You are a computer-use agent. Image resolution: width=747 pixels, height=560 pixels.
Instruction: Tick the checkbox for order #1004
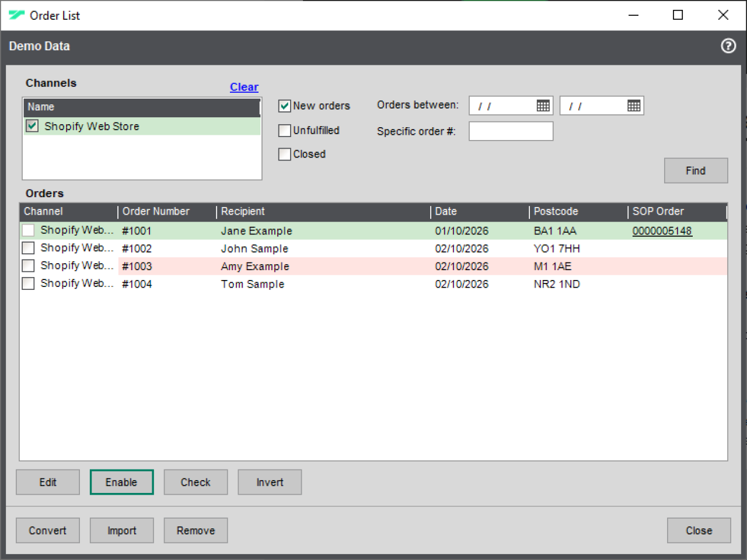click(x=28, y=283)
